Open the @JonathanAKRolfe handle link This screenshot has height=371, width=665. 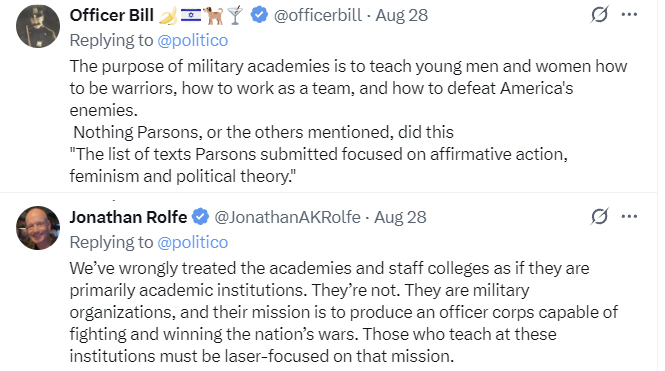[287, 217]
